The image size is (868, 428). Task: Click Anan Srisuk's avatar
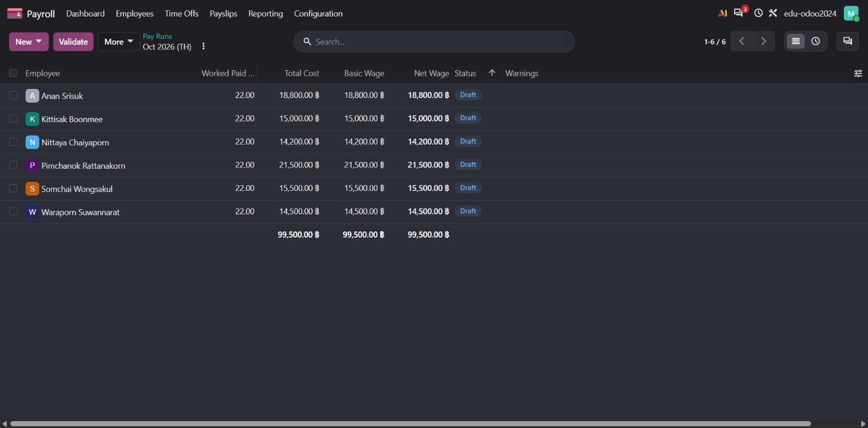coord(32,96)
